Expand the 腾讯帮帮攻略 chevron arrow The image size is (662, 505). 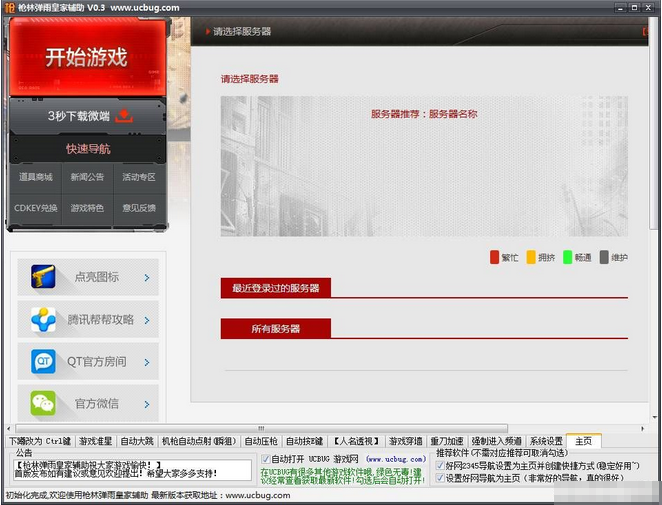(147, 320)
